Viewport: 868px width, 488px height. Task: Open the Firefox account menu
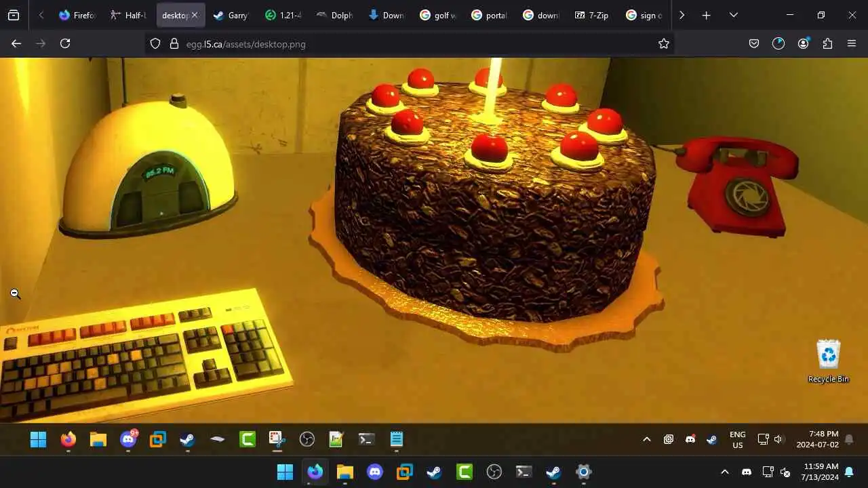click(804, 43)
